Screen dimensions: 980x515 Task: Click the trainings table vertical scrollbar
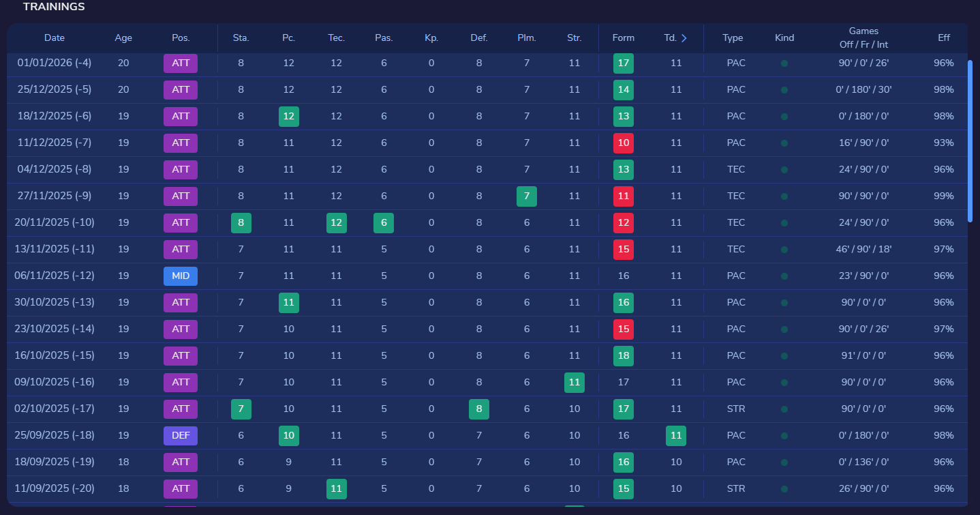coord(970,141)
